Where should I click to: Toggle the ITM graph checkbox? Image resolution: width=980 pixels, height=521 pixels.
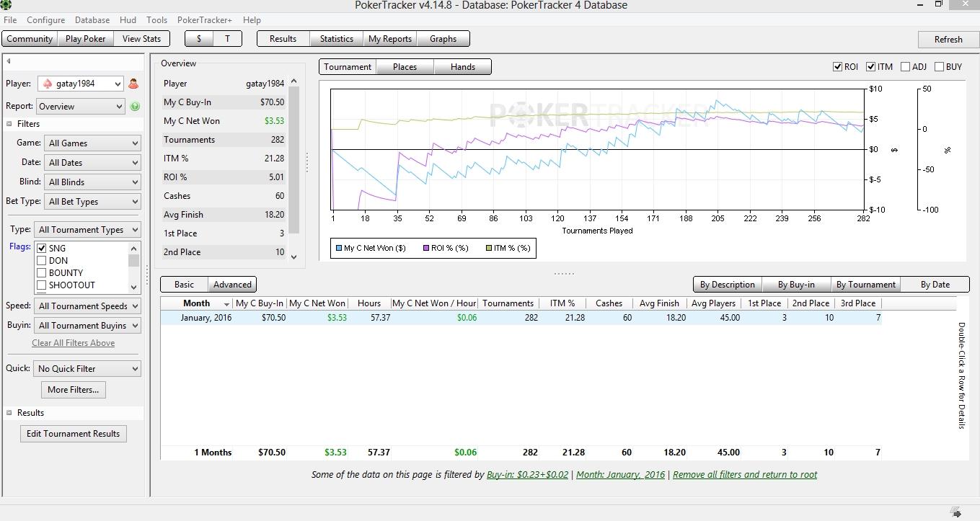(x=871, y=67)
